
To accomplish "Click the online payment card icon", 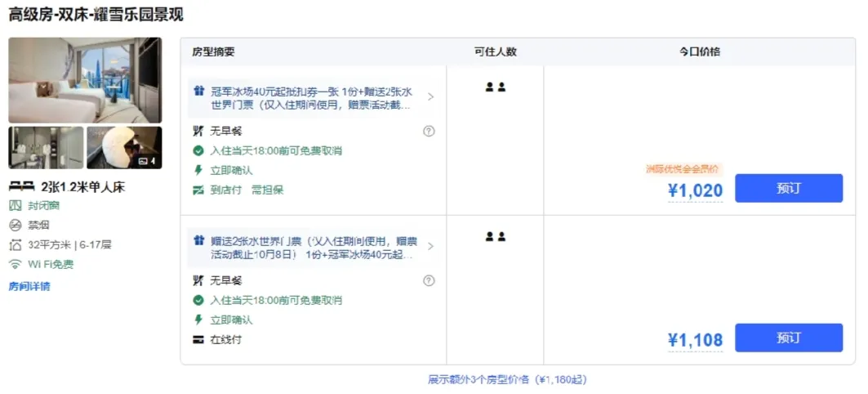I will tap(198, 339).
